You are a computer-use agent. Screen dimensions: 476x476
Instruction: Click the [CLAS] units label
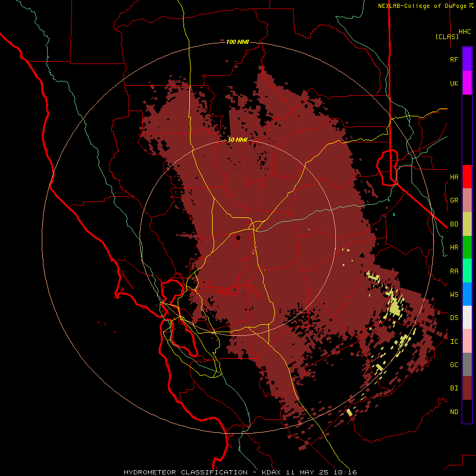coord(447,36)
